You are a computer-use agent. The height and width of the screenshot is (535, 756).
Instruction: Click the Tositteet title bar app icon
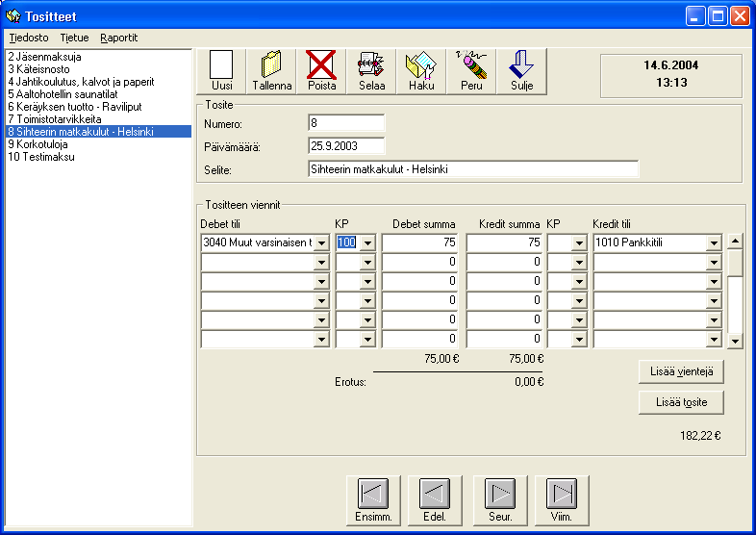(x=13, y=16)
